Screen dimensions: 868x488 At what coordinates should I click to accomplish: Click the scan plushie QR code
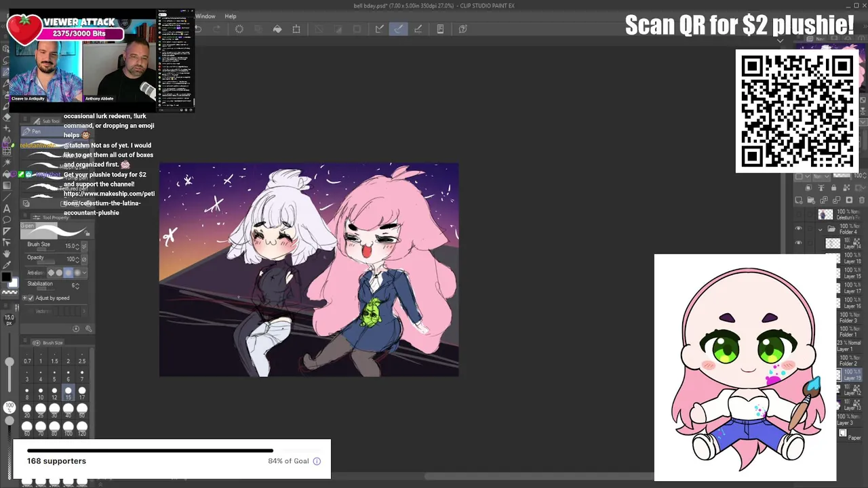pos(797,111)
